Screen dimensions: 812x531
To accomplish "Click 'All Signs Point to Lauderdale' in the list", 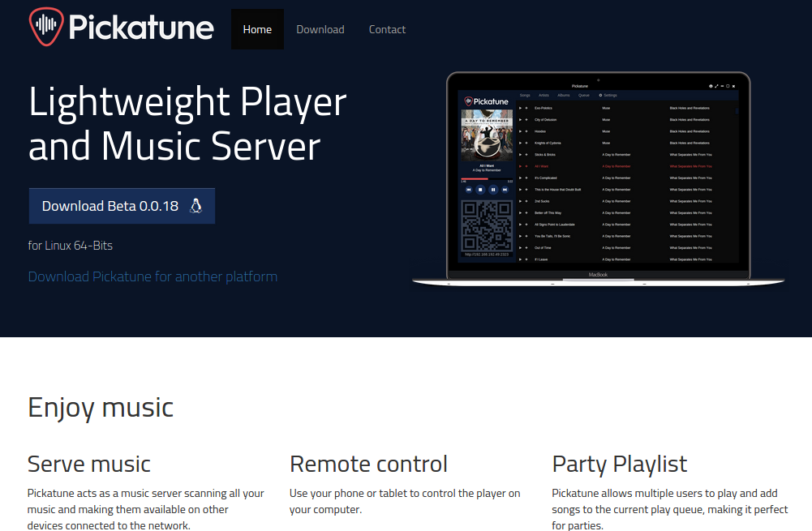I will 555,225.
